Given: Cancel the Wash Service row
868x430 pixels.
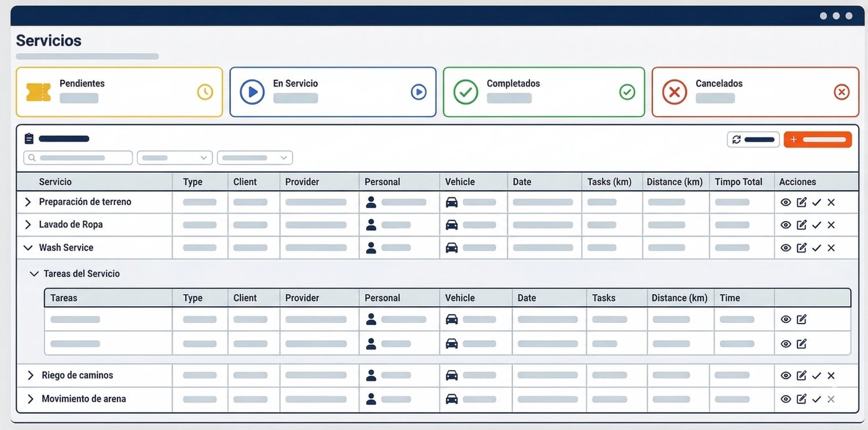Looking at the screenshot, I should coord(832,248).
